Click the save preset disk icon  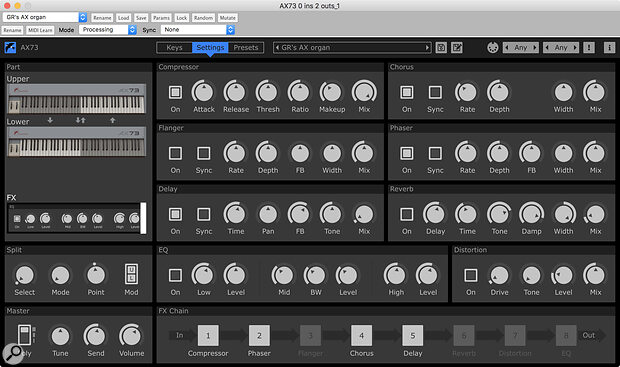click(x=441, y=48)
